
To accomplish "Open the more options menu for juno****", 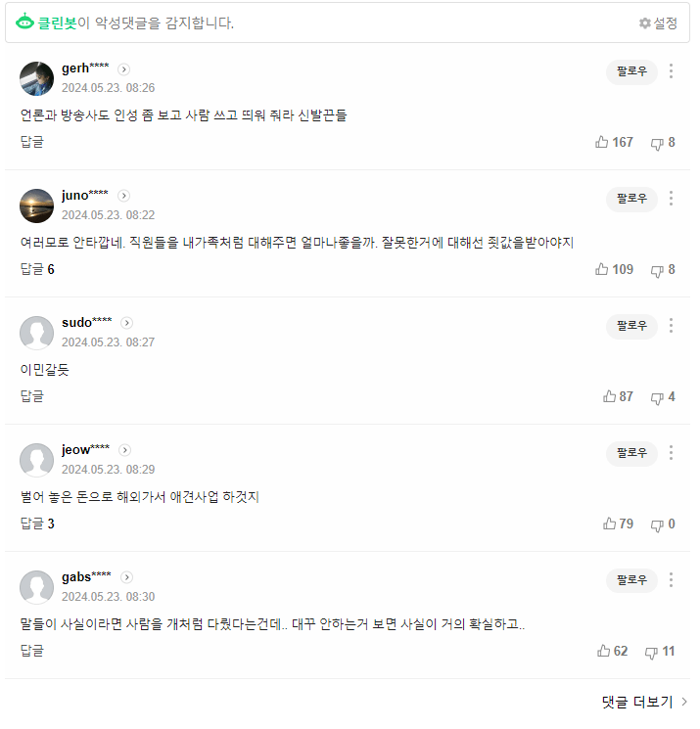I will pyautogui.click(x=671, y=198).
